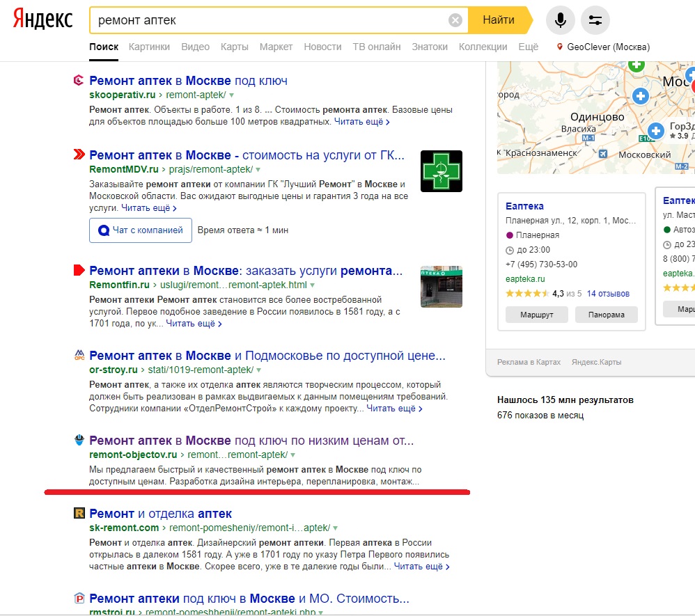Open the Знатоки tab
Image resolution: width=695 pixels, height=616 pixels.
tap(430, 47)
